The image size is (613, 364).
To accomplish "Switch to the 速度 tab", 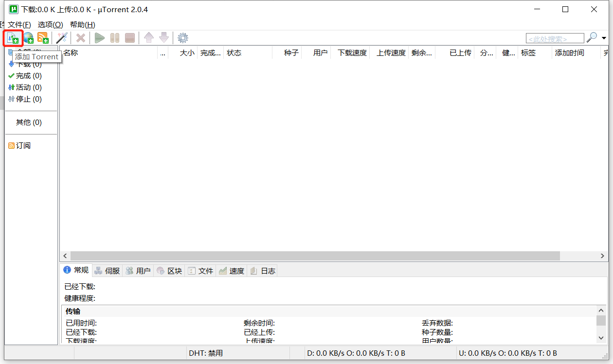I will click(232, 271).
